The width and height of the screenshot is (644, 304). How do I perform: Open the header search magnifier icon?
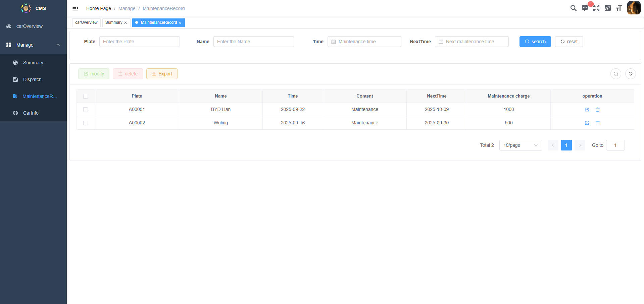(x=573, y=8)
